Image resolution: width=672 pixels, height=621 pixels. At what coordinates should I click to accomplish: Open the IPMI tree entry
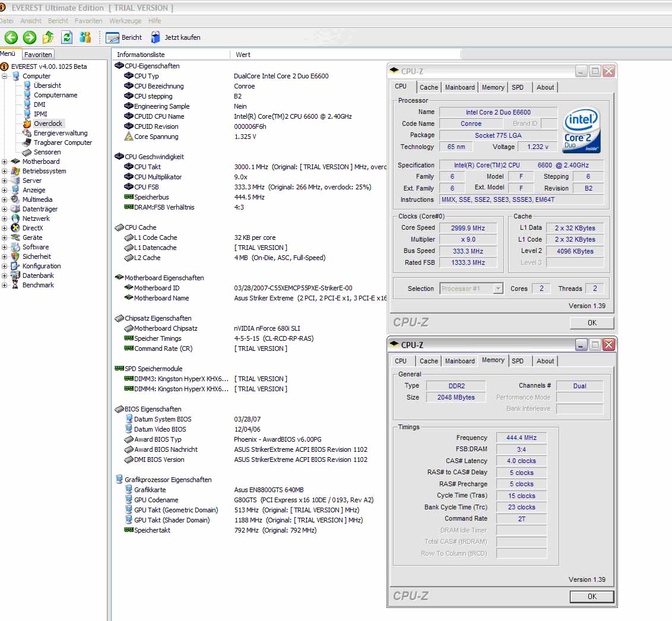coord(40,114)
